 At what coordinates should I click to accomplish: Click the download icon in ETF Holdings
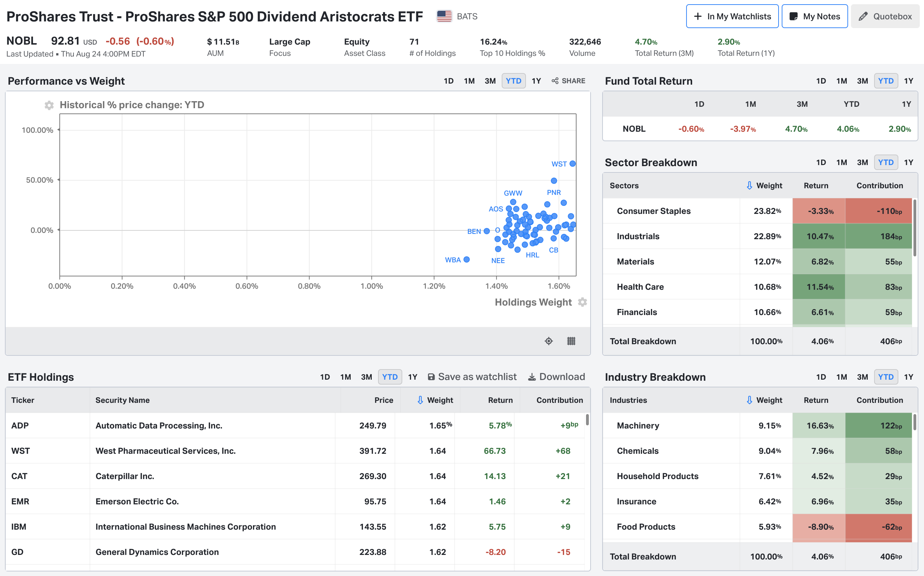click(532, 377)
